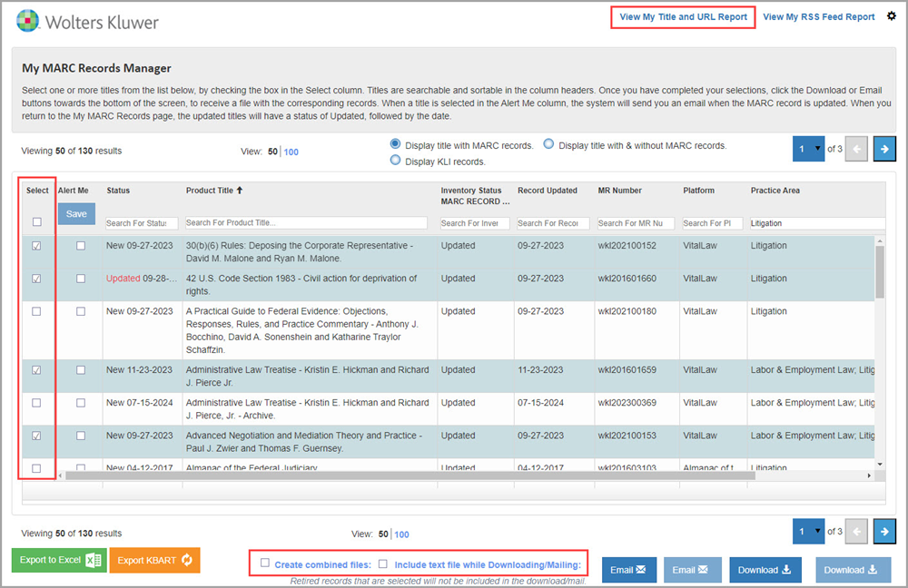The image size is (908, 588).
Task: Switch bottom view to 100 results
Action: (x=402, y=534)
